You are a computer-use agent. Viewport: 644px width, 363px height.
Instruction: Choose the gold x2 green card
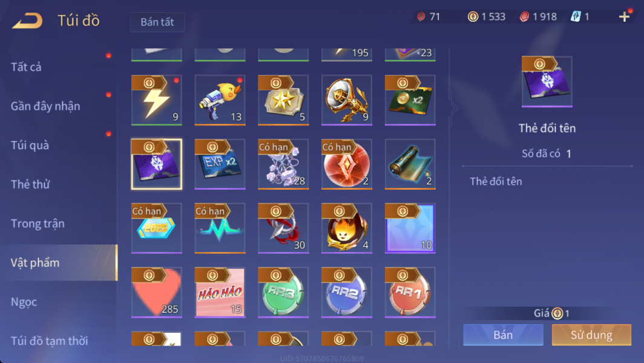(410, 100)
